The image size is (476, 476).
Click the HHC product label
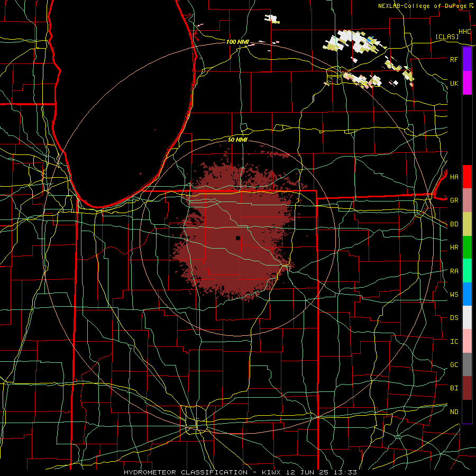click(464, 32)
